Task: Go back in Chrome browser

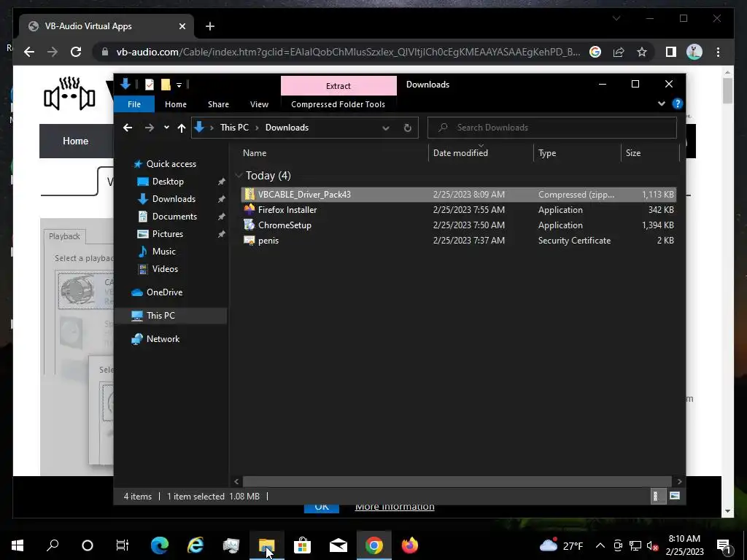Action: [x=29, y=52]
